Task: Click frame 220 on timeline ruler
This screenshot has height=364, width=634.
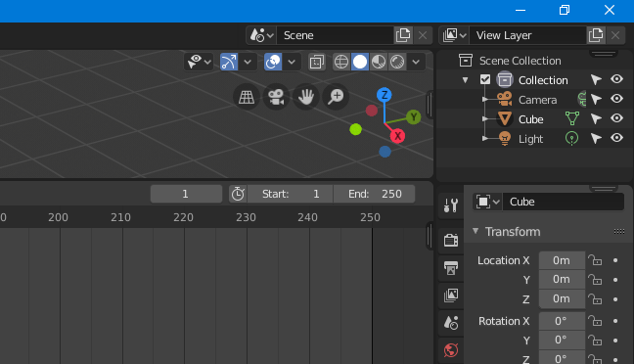Action: tap(183, 217)
